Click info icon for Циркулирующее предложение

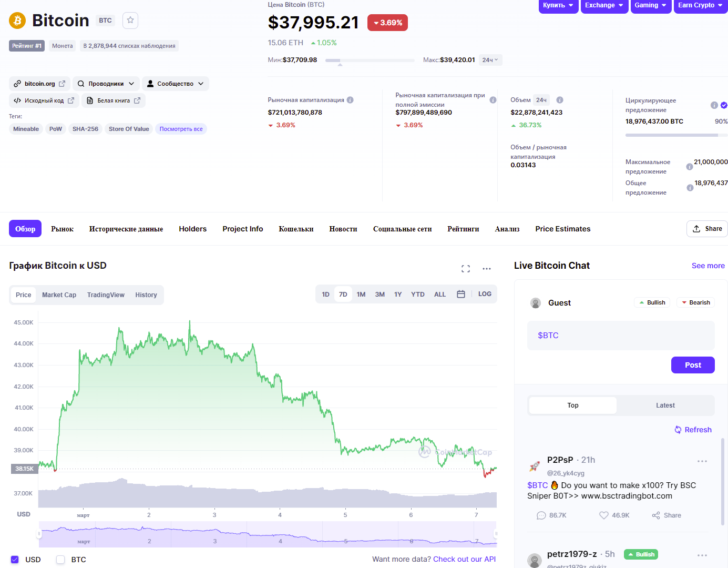coord(714,105)
